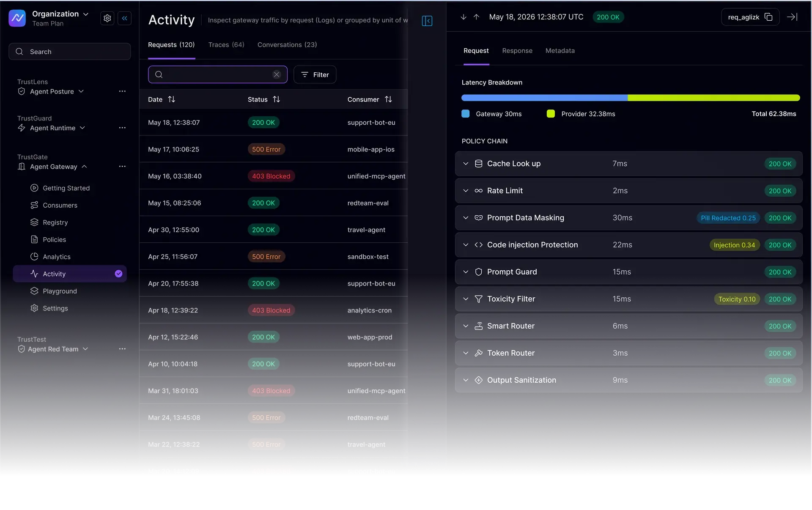Collapse the sidebar with double-chevron icon
812x510 pixels.
click(x=124, y=18)
